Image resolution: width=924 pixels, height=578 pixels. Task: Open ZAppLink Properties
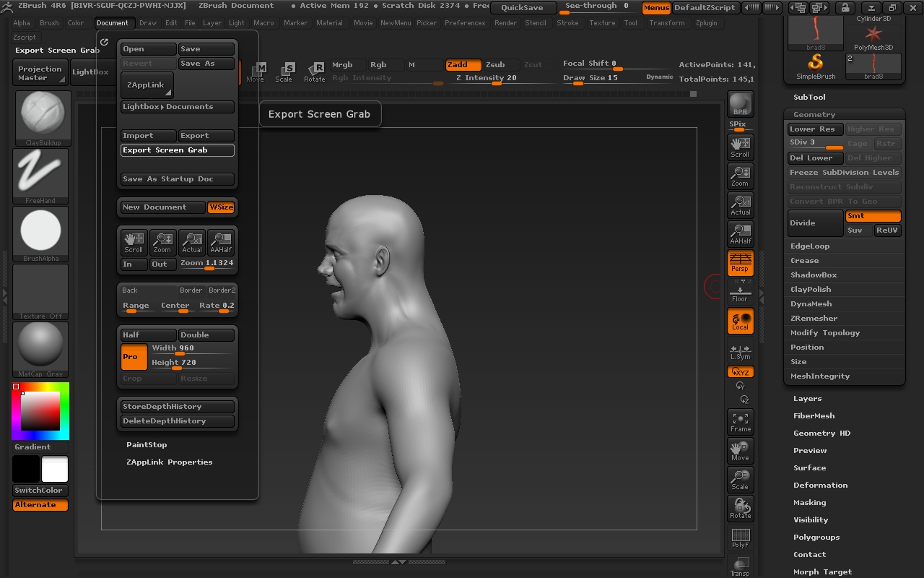point(170,462)
